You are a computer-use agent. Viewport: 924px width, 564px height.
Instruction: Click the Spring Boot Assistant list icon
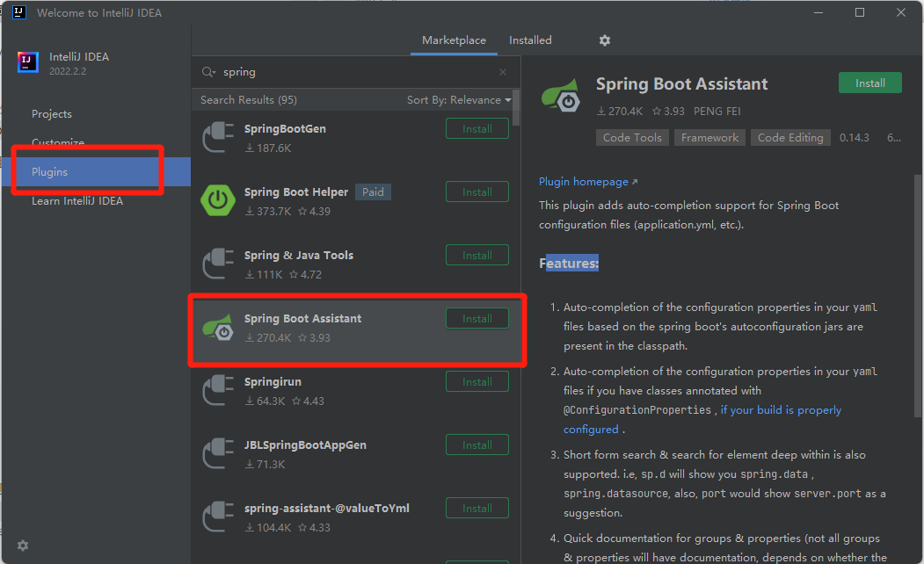click(218, 328)
